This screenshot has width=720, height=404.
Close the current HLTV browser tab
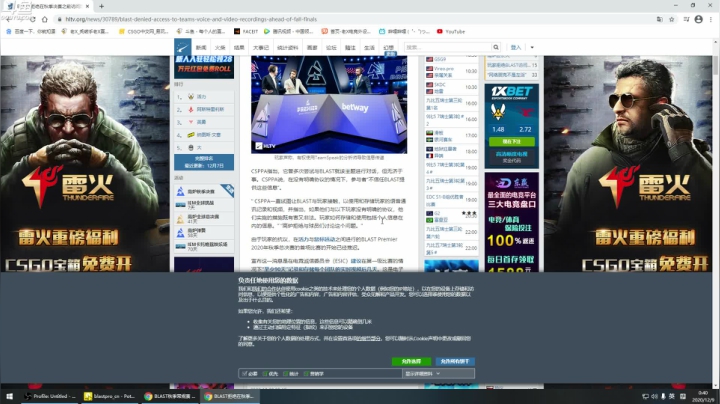[x=87, y=6]
